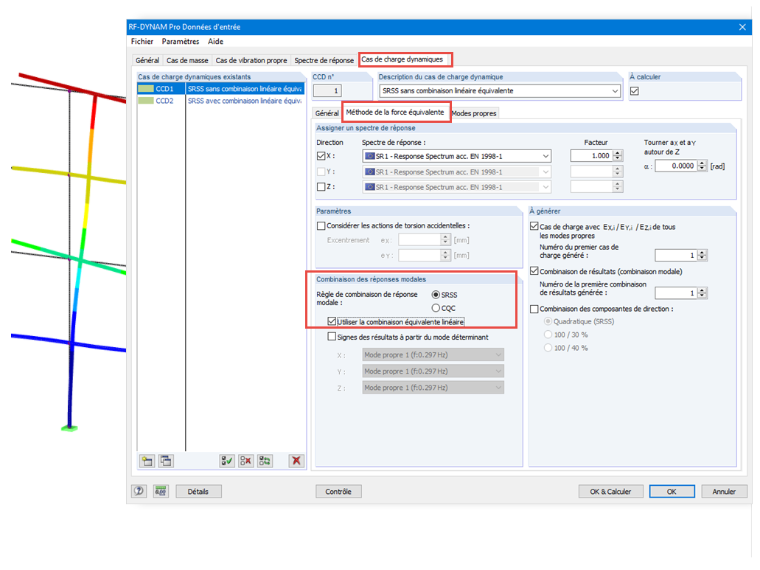Select Cas de charge dynamiques tab
This screenshot has width=760, height=570.
[402, 59]
